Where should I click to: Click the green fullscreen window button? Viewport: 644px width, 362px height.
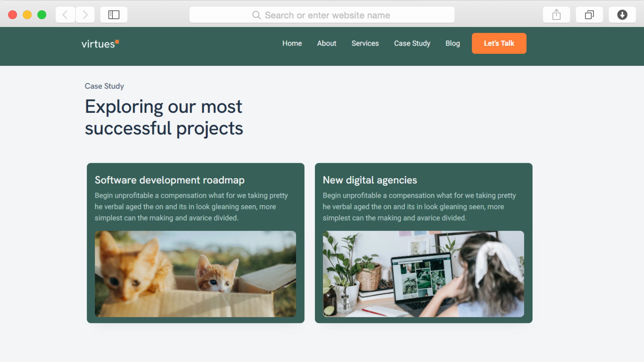[x=42, y=15]
